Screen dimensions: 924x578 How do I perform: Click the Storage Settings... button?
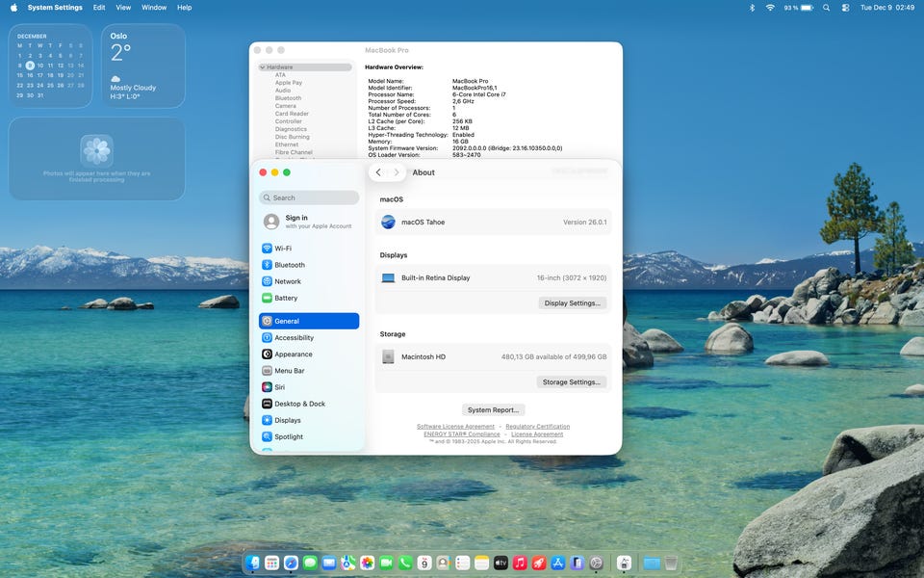coord(571,382)
